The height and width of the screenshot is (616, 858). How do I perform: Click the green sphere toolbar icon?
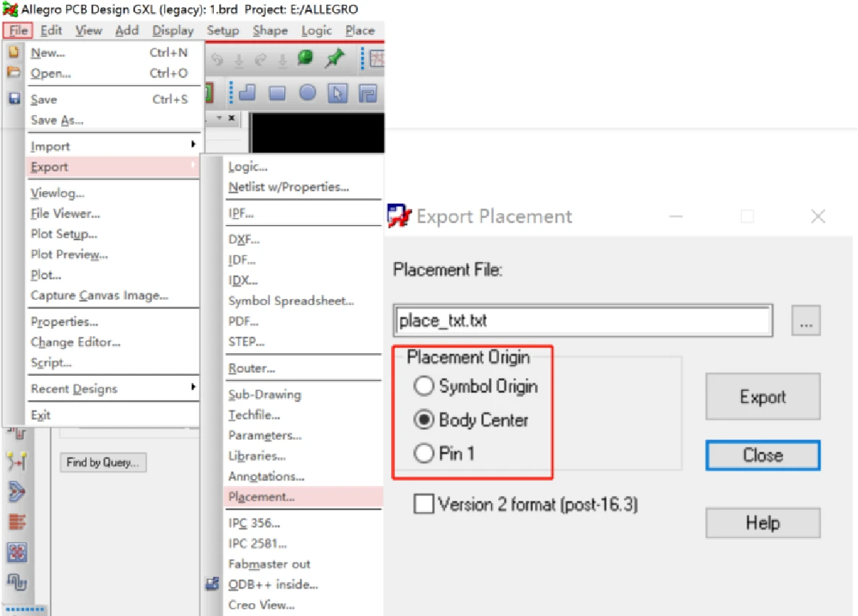point(305,58)
